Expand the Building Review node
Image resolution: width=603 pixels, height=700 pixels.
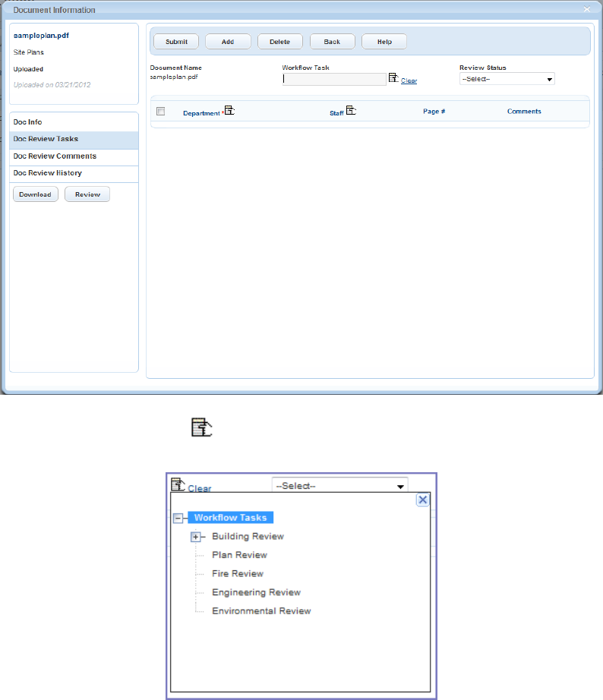[x=196, y=537]
